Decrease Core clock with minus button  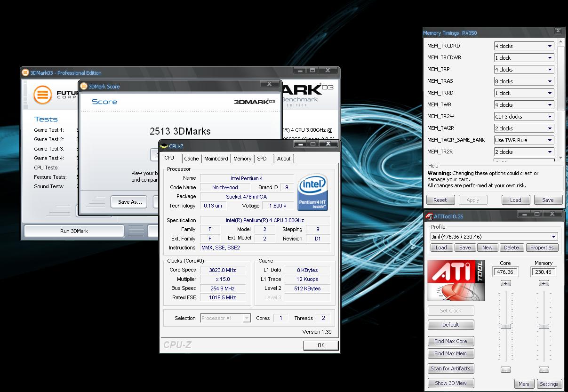click(505, 370)
